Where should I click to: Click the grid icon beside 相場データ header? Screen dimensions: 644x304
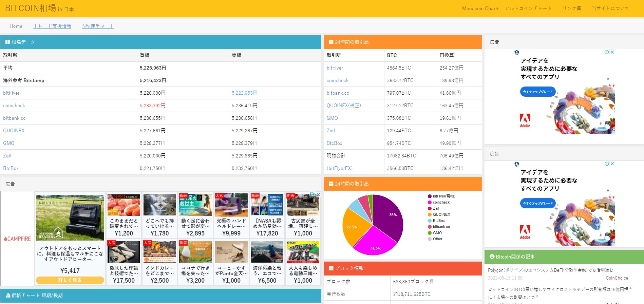(x=7, y=42)
